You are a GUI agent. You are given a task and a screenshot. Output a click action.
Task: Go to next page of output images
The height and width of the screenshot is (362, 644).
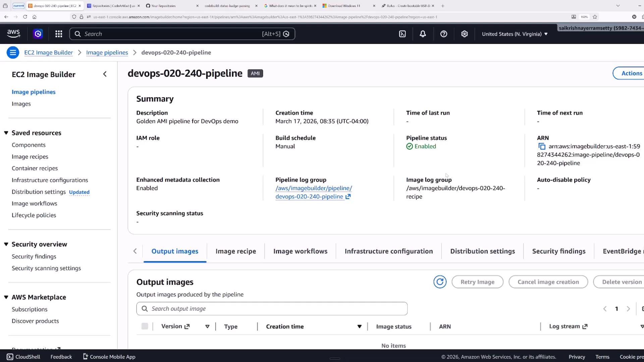[628, 309]
